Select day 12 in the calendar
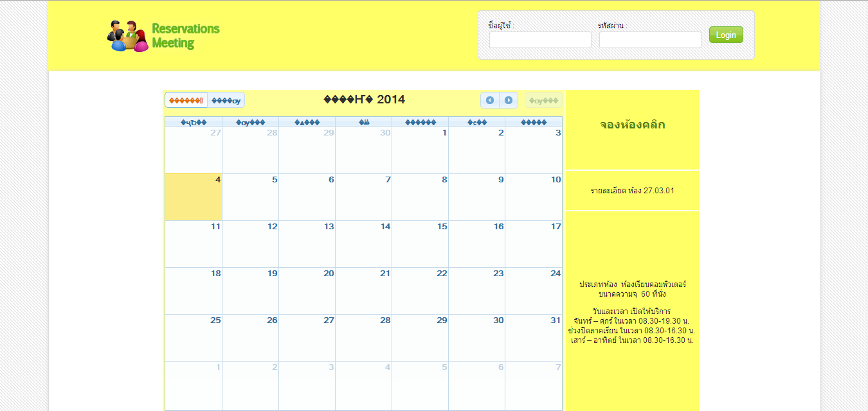Image resolution: width=868 pixels, height=411 pixels. tap(250, 244)
